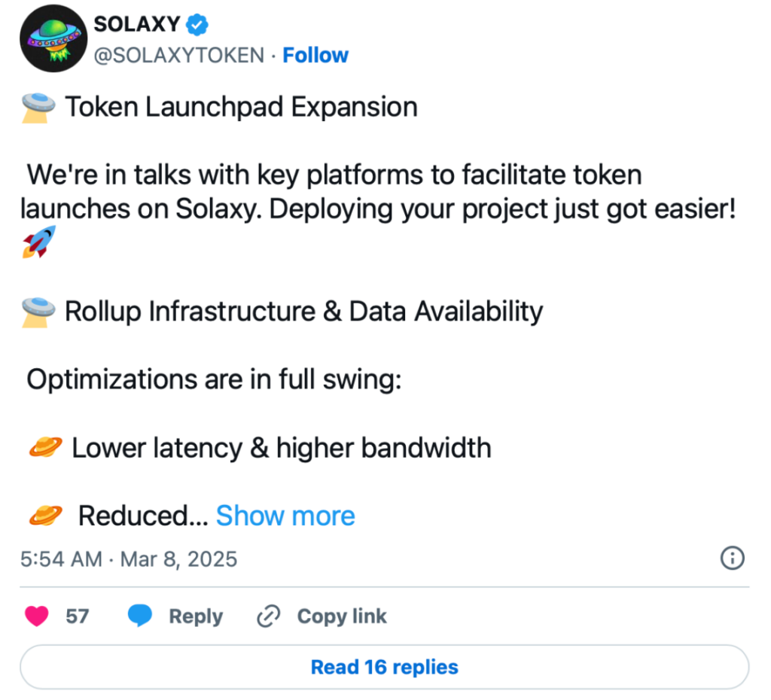
Task: Click the blue reply speech bubble icon
Action: [x=139, y=616]
